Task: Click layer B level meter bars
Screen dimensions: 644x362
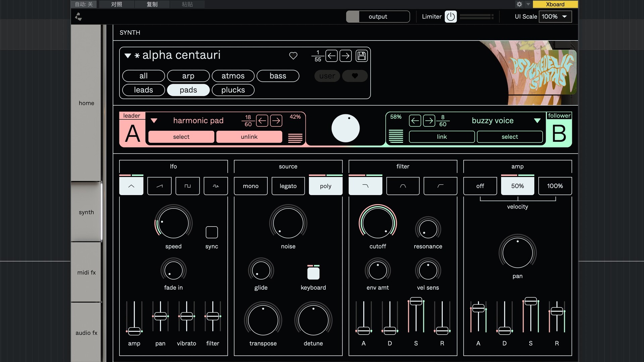Action: pyautogui.click(x=396, y=136)
